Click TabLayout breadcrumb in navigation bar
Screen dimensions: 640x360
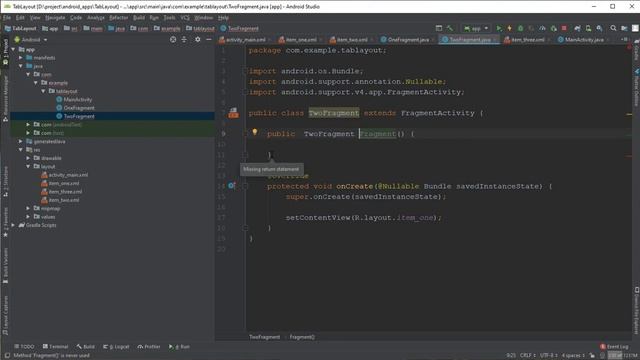click(20, 28)
